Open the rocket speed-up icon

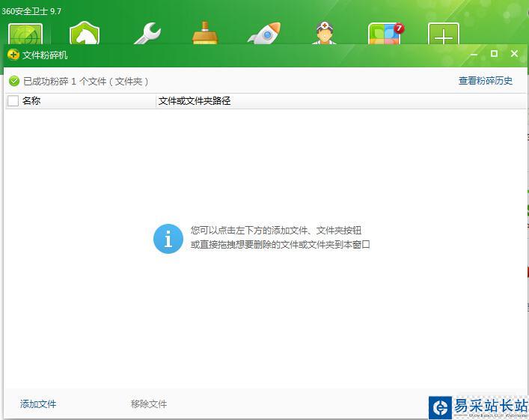coord(264,33)
